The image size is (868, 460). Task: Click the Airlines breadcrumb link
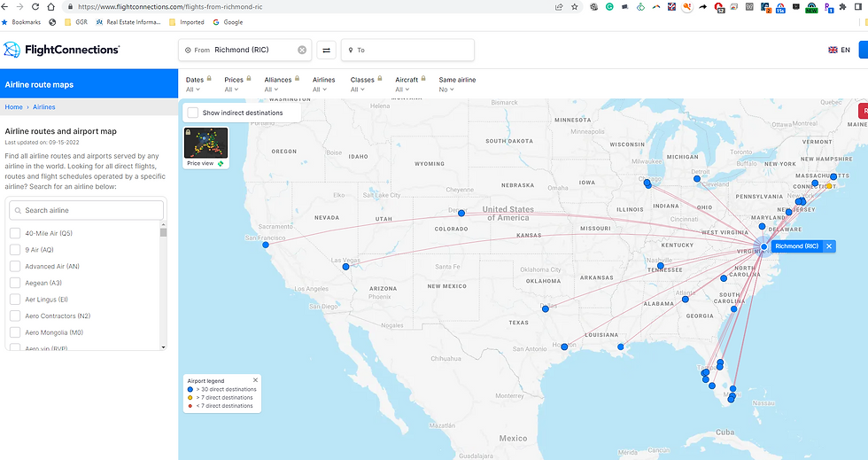click(x=43, y=107)
